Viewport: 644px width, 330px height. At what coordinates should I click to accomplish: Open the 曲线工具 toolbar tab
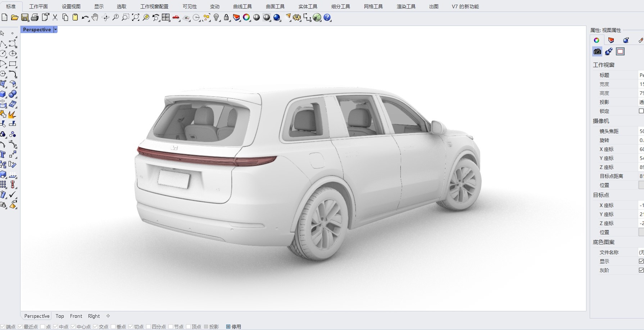click(242, 6)
